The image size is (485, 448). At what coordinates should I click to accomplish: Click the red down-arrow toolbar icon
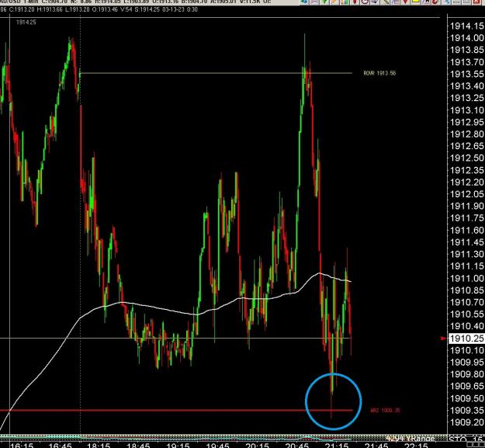[406, 2]
